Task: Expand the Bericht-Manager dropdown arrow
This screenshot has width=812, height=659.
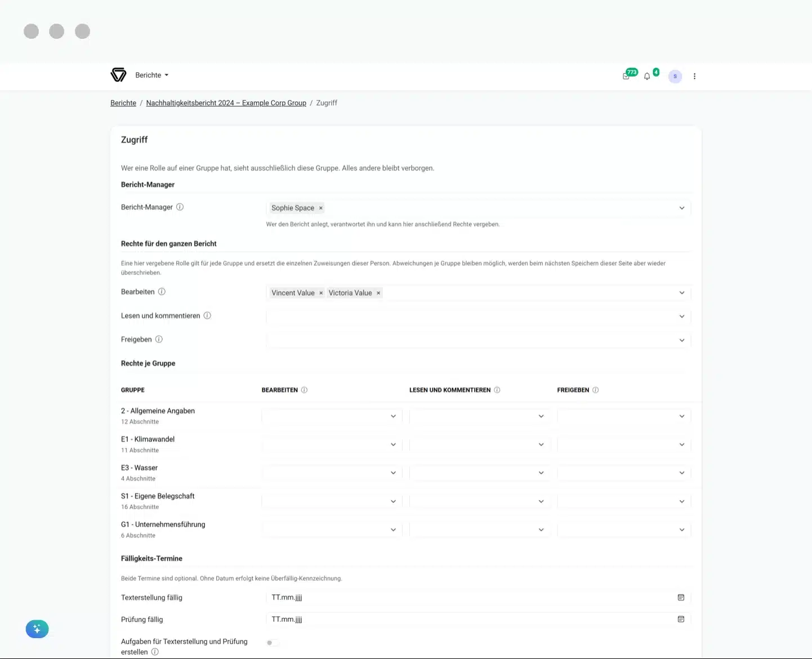Action: point(682,208)
